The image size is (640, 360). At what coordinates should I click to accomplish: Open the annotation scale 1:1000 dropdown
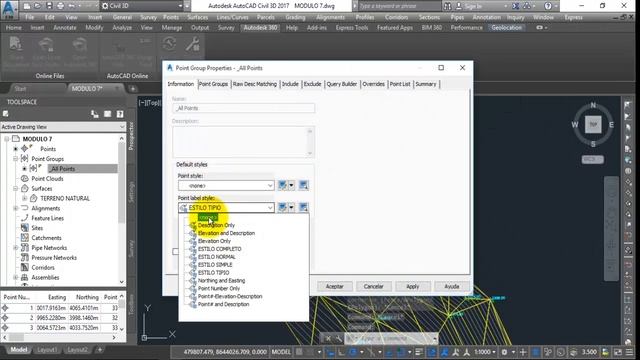point(485,352)
